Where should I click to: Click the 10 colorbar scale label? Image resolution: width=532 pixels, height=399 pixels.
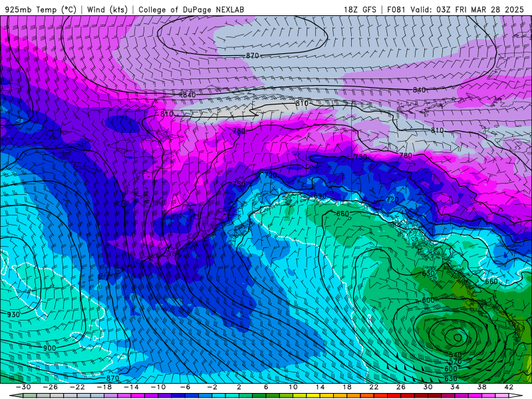point(293,387)
